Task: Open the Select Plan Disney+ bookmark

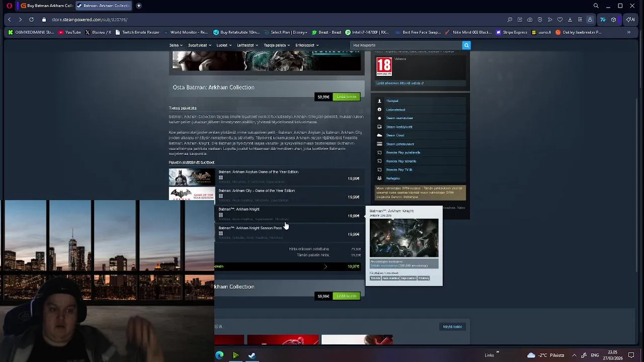Action: pos(285,32)
